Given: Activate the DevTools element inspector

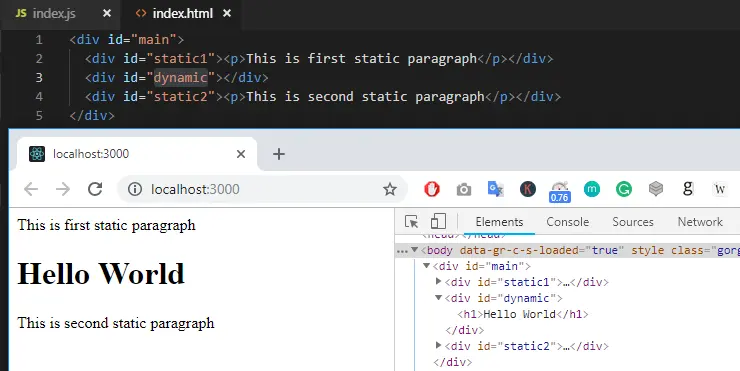Looking at the screenshot, I should point(412,221).
